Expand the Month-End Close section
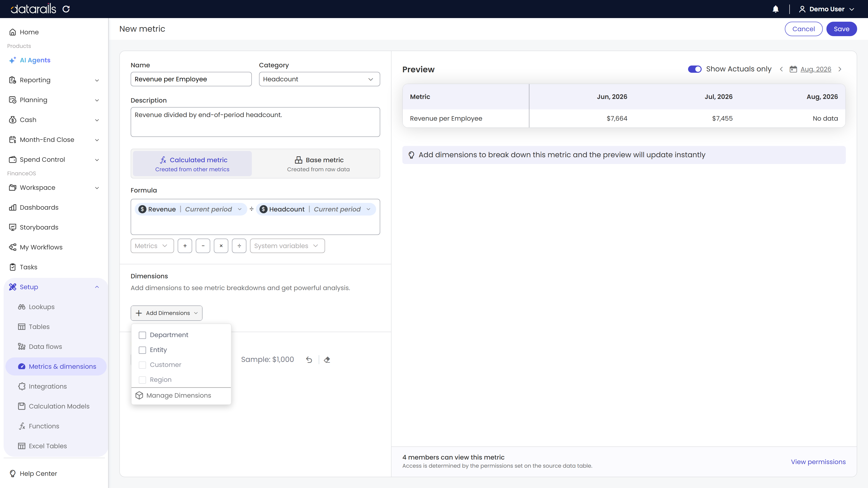Screen dimensions: 868x488 tap(97, 140)
